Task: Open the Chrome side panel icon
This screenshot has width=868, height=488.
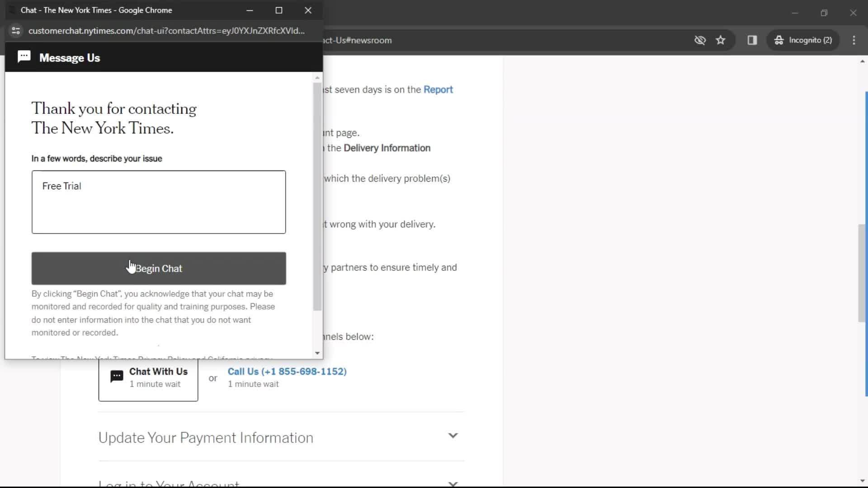Action: [752, 40]
